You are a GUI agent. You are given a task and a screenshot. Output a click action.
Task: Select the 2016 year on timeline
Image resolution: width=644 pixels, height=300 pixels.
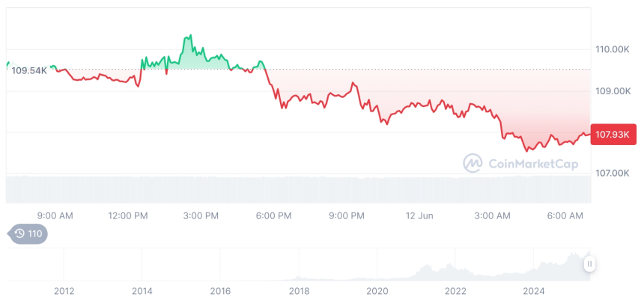(x=220, y=290)
